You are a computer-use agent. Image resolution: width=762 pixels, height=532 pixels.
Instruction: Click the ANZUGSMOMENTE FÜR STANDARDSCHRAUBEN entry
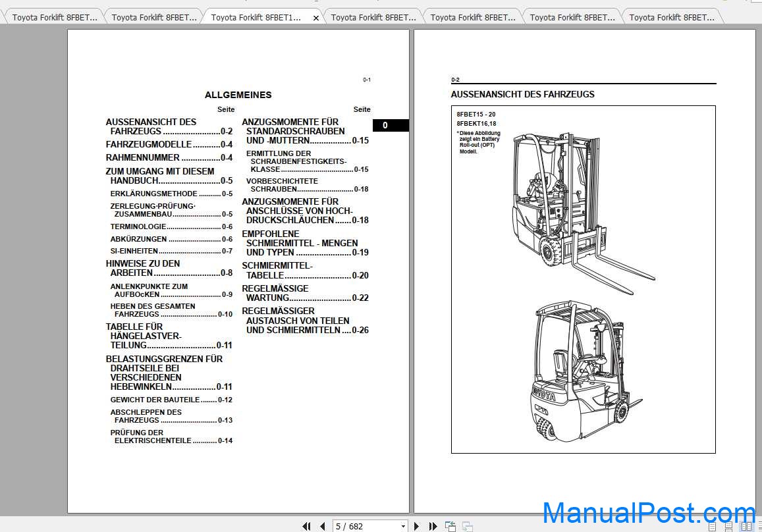[305, 131]
